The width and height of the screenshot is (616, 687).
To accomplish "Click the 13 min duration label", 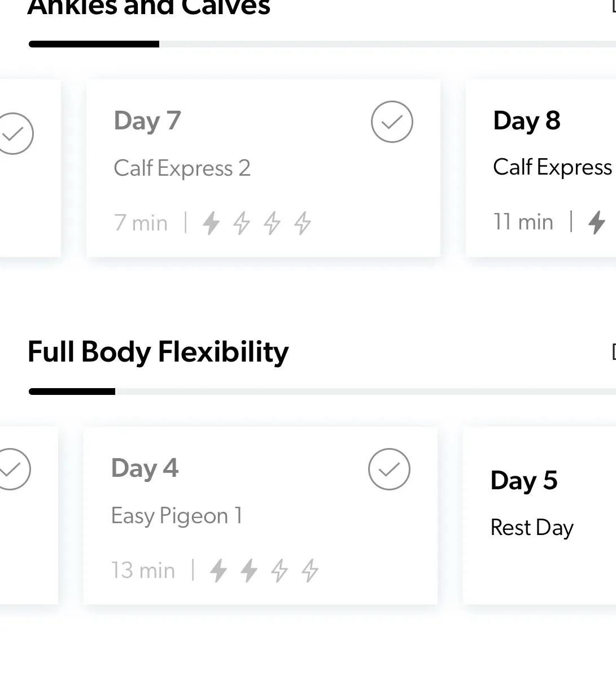I will point(143,571).
